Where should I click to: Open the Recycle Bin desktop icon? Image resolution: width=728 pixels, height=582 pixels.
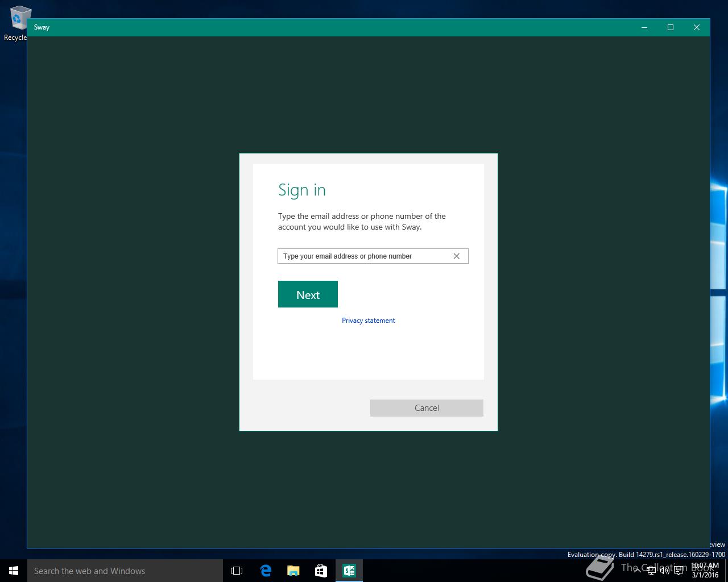coord(17,23)
